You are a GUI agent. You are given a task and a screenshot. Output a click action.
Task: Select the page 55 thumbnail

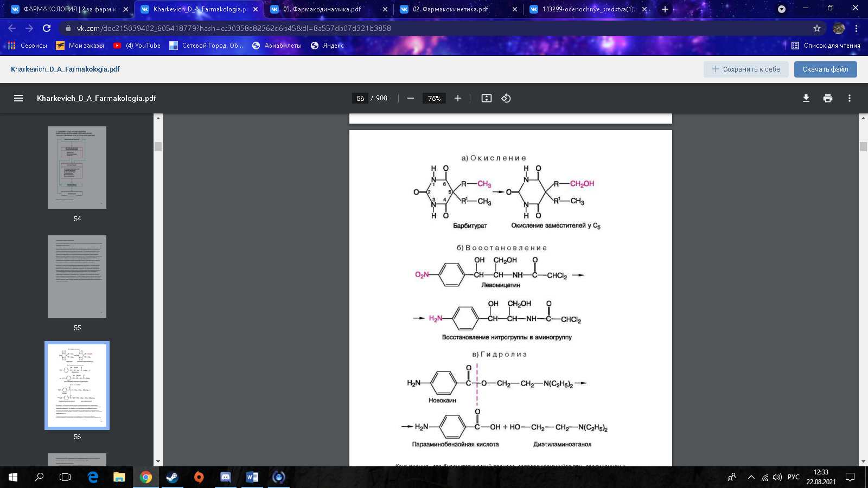(77, 277)
